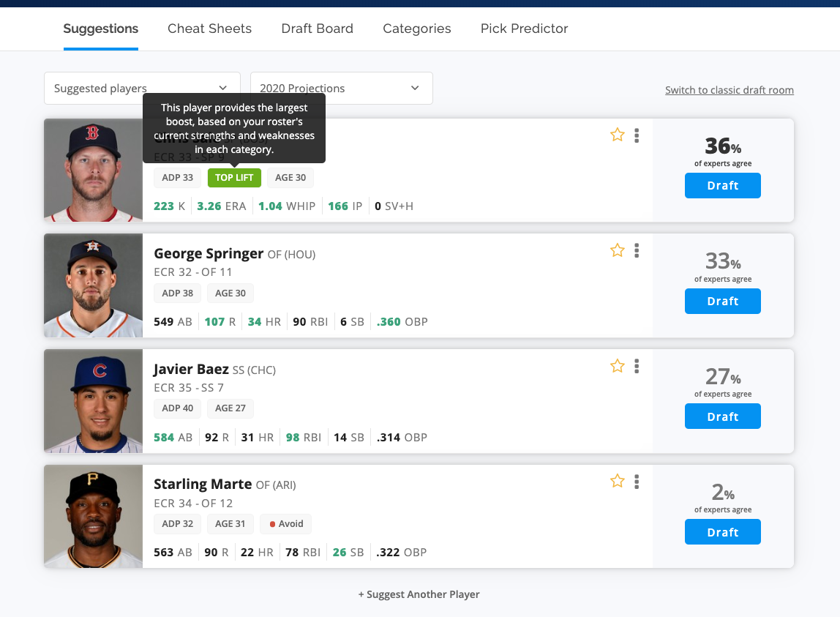
Task: Expand the Suggested players dropdown
Action: (142, 88)
